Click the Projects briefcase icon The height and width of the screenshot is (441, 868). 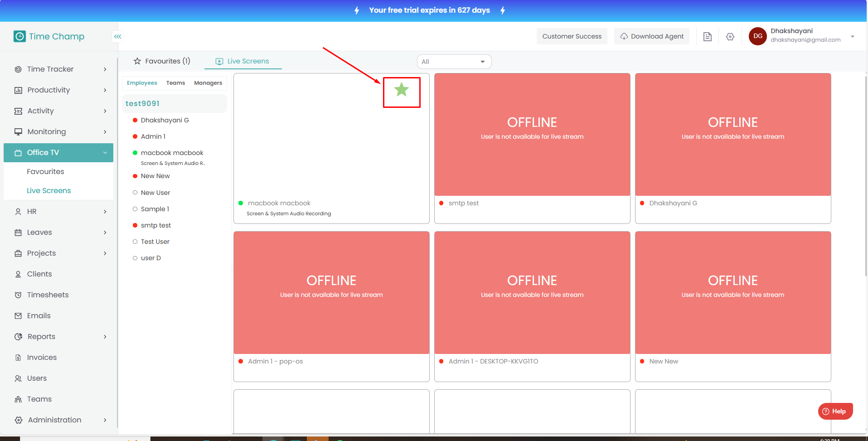click(x=18, y=253)
